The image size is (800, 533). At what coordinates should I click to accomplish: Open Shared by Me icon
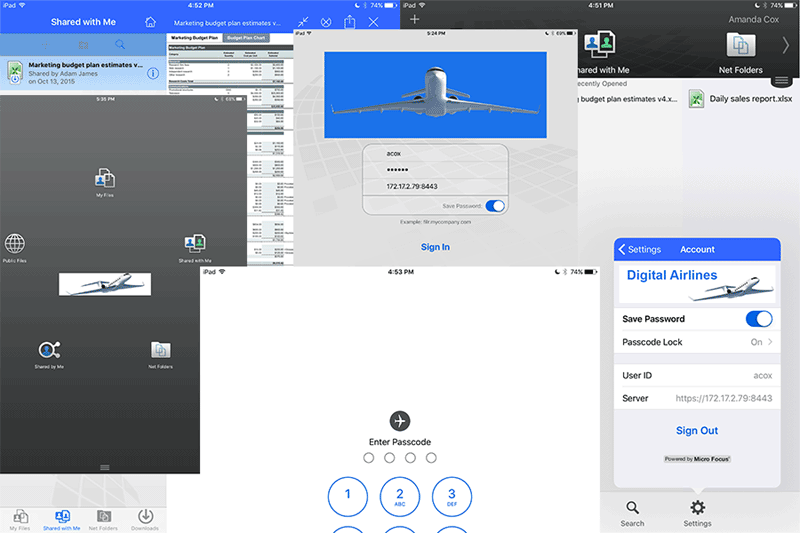coord(49,354)
